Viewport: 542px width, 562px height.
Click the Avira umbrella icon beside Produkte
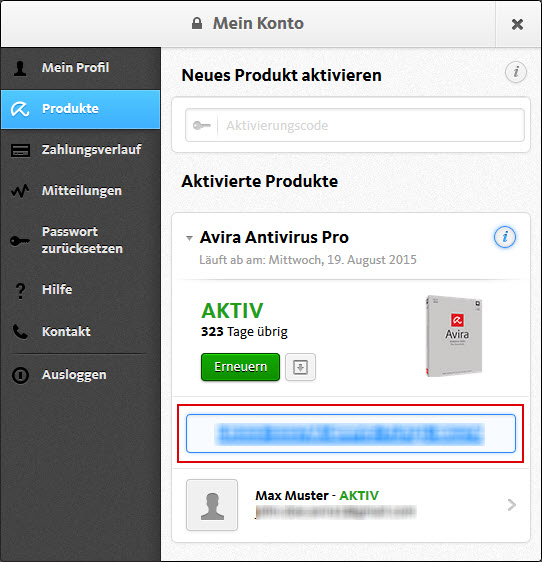click(20, 109)
